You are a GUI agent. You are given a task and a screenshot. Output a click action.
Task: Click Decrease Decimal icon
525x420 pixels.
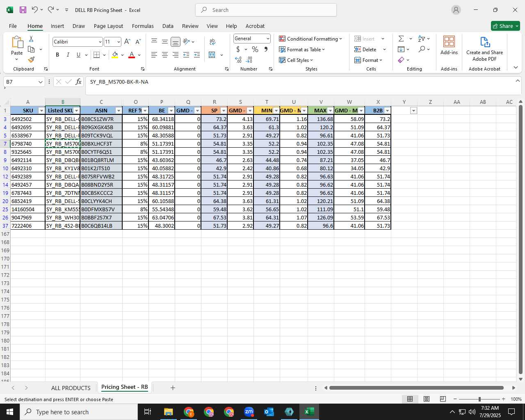(249, 60)
